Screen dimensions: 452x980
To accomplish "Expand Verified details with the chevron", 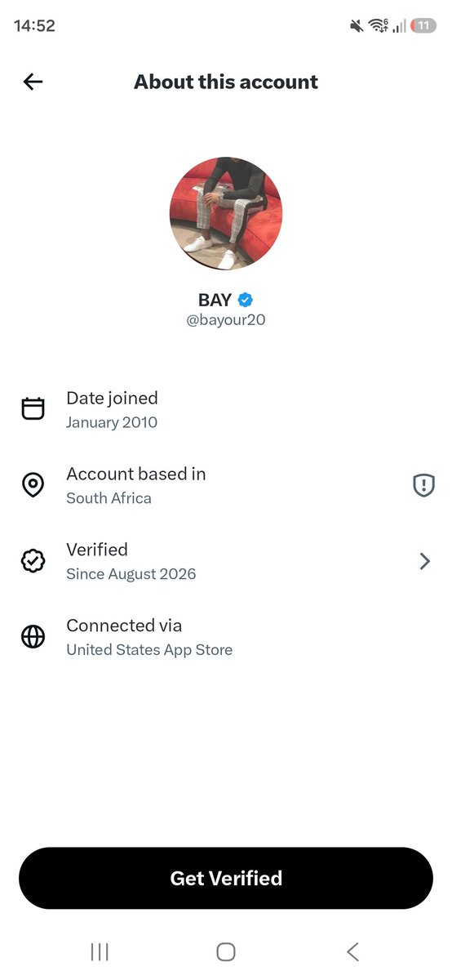I will point(424,561).
